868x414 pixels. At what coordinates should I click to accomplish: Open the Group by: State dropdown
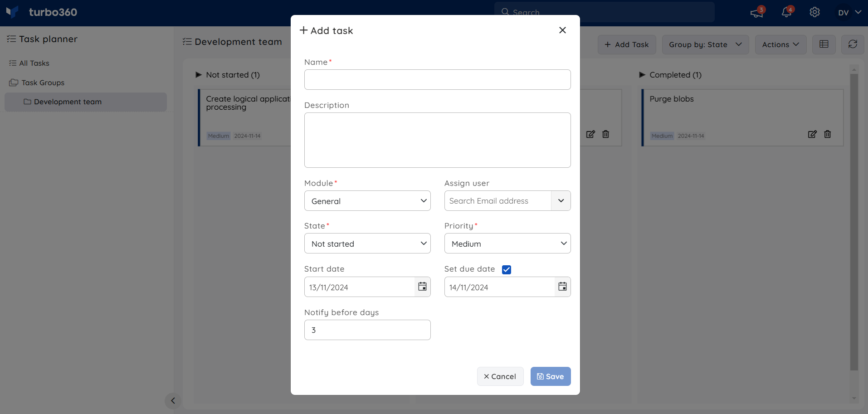(x=705, y=44)
